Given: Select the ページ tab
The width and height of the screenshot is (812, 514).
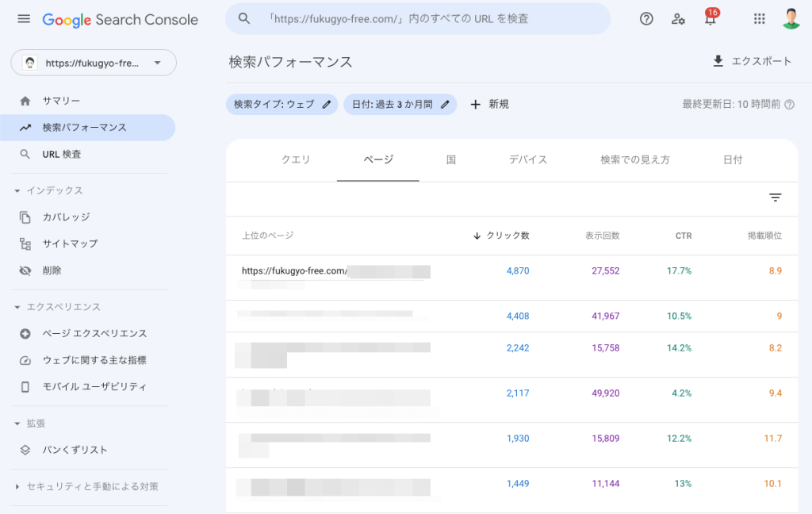Looking at the screenshot, I should (378, 159).
